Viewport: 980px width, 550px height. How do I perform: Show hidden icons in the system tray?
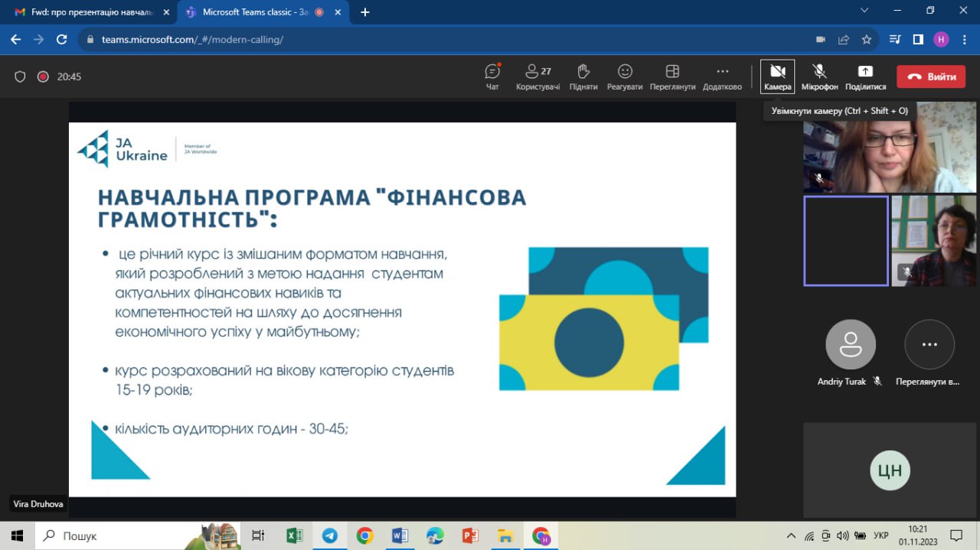coord(790,536)
